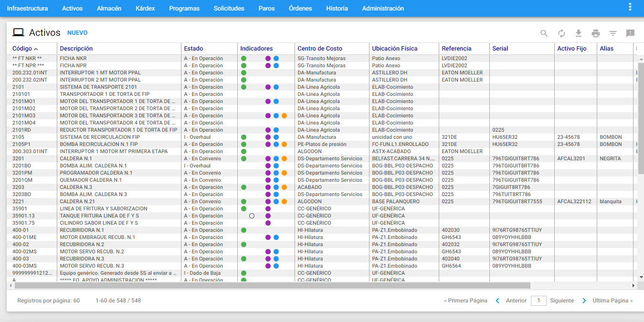Click green indicator in CALDERA N.21 row
The height and width of the screenshot is (322, 644).
[x=243, y=201]
